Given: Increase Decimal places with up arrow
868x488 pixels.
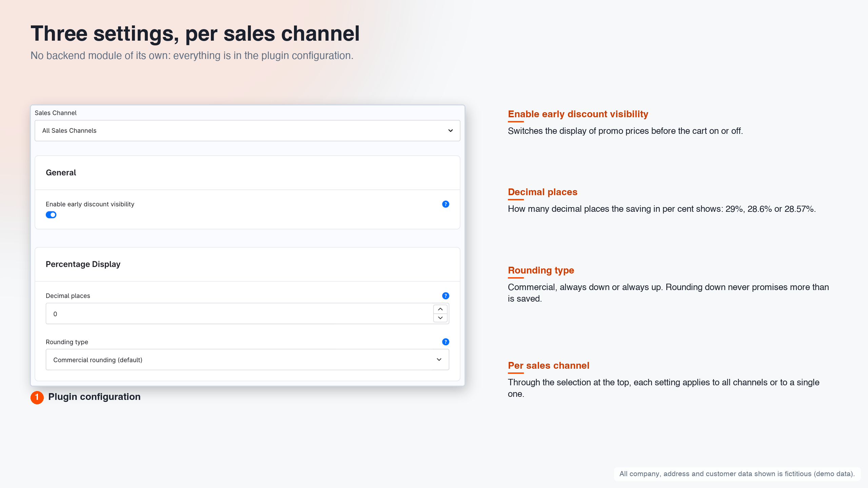Looking at the screenshot, I should [440, 309].
